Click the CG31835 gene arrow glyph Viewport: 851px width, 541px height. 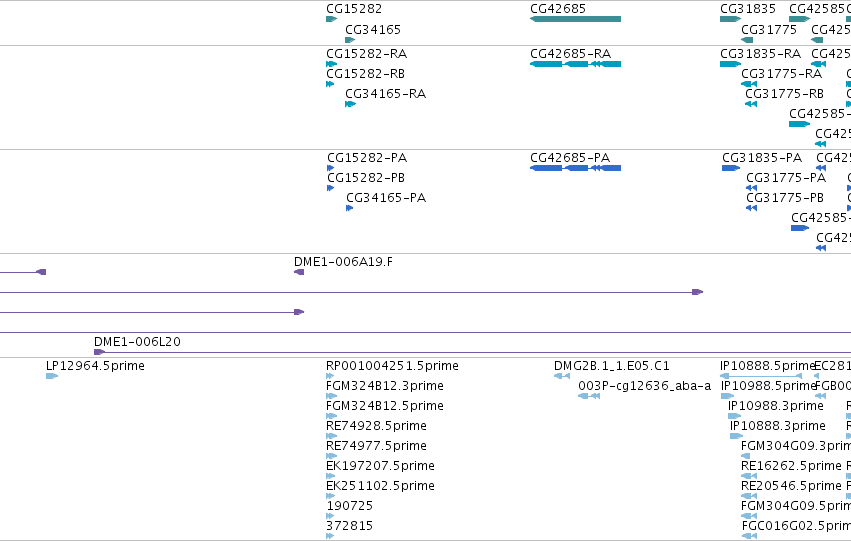click(731, 19)
